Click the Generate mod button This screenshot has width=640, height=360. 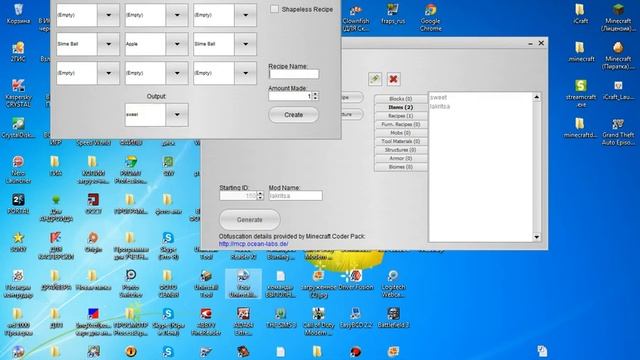click(x=250, y=220)
